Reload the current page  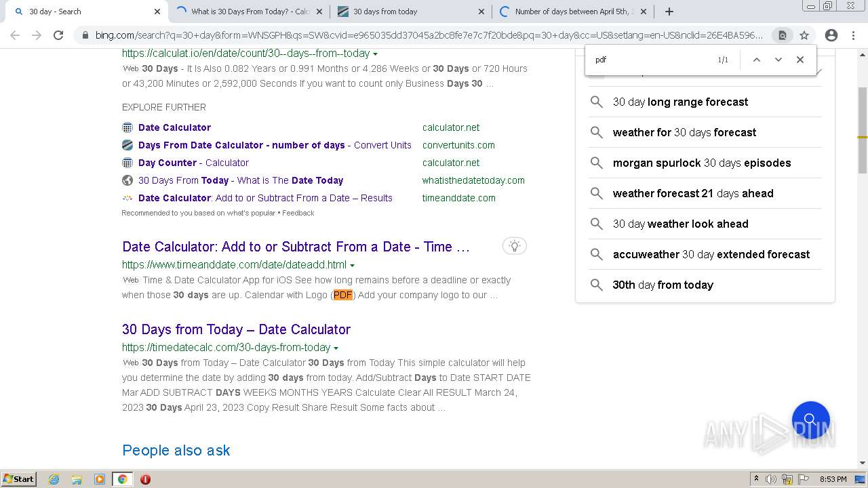[58, 35]
